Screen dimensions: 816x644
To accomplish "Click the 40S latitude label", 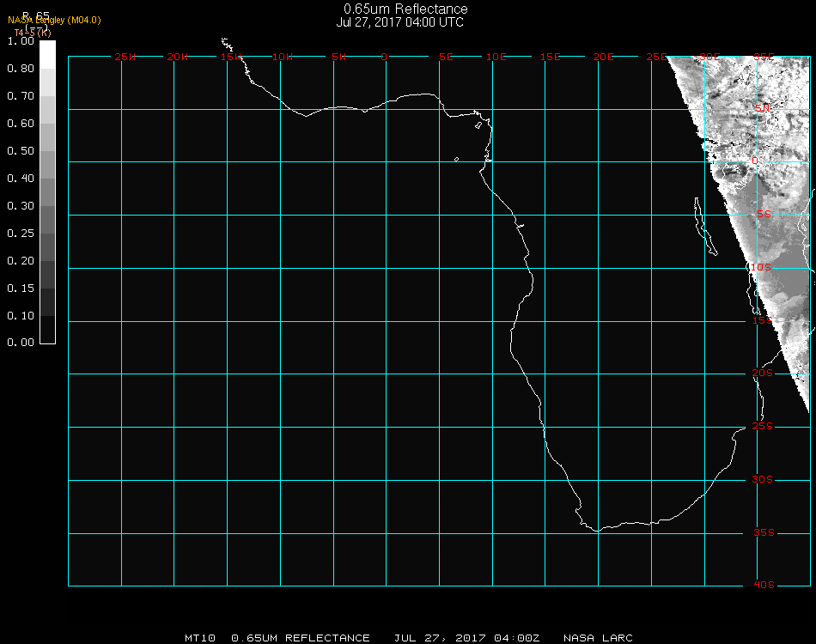I will (764, 585).
